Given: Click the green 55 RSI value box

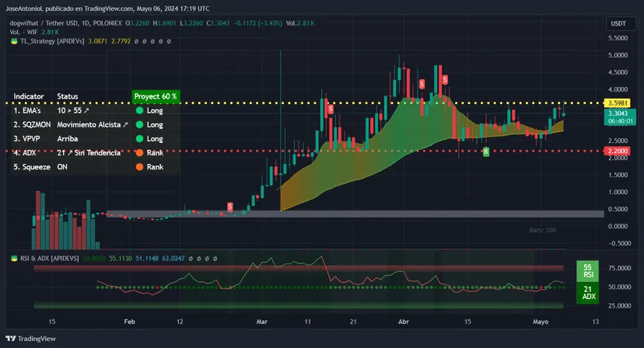Looking at the screenshot, I should click(587, 271).
